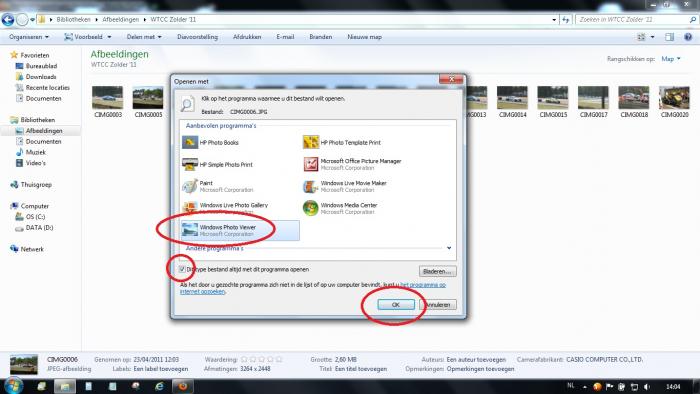Select thumbnail CIMG0003
This screenshot has width=700, height=394.
(x=108, y=102)
